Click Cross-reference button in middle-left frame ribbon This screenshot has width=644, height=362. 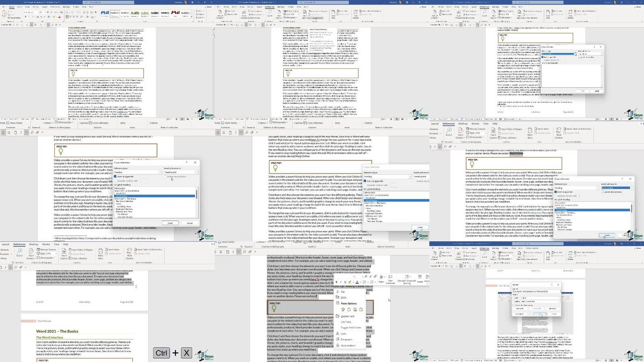coord(99,123)
